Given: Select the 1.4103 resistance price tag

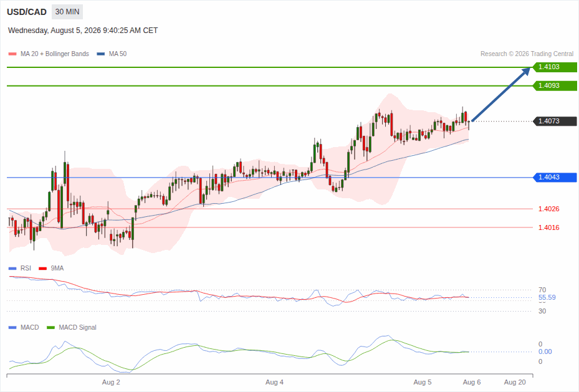Looking at the screenshot, I should pos(555,67).
